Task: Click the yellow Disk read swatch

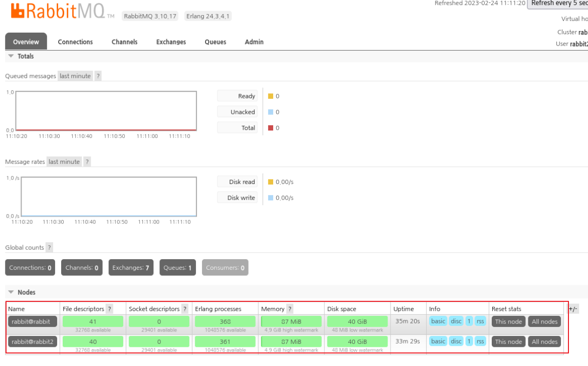Action: coord(271,182)
